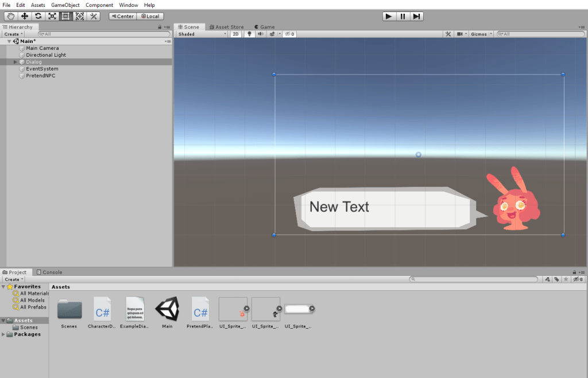
Task: Click the Step frame button
Action: [x=417, y=16]
